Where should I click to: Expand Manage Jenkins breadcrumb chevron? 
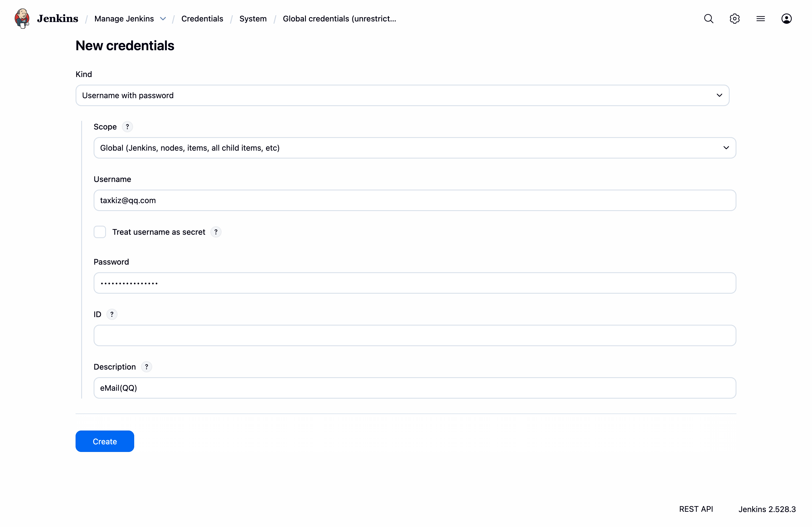[x=163, y=19]
